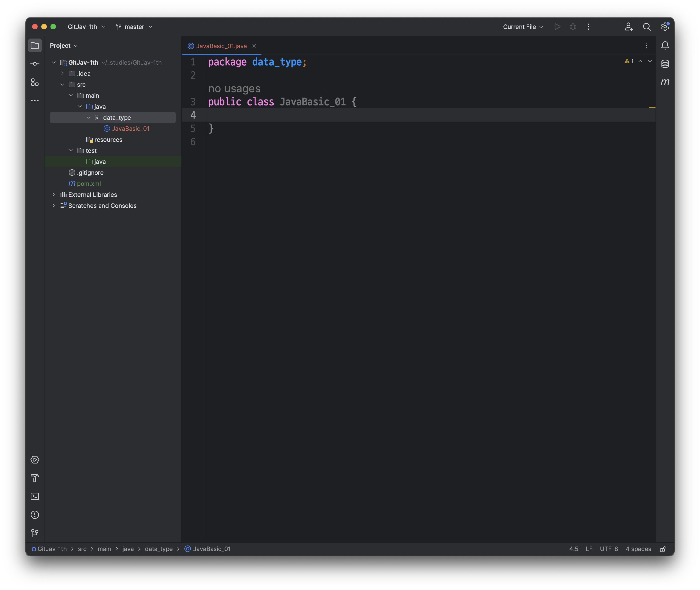
Task: Toggle the read-only lock in the status bar
Action: tap(663, 549)
